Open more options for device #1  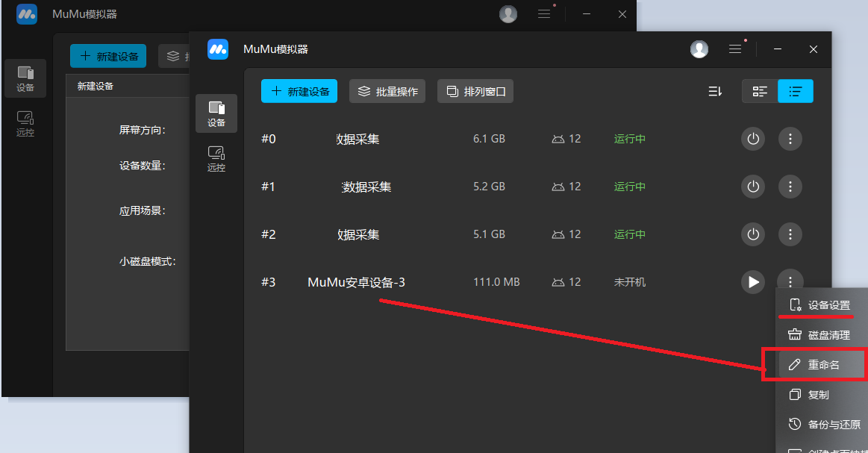(790, 187)
